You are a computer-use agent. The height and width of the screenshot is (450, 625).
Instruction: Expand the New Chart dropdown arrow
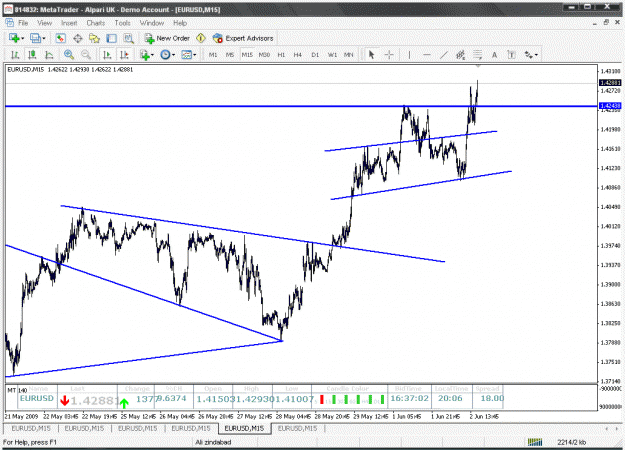coord(23,38)
